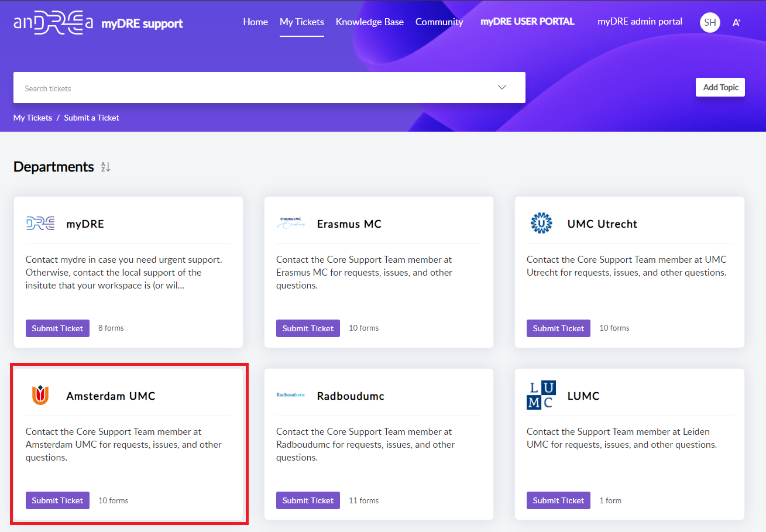Open the myDRE department title

pyautogui.click(x=85, y=224)
